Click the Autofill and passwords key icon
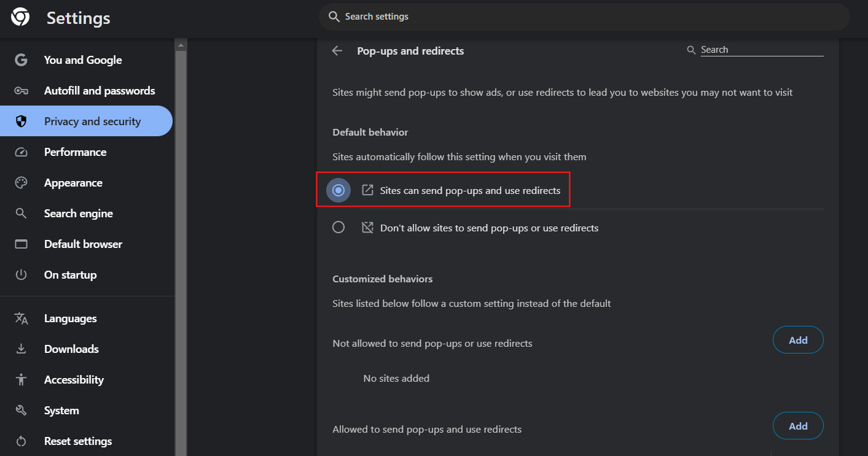The image size is (868, 456). (22, 91)
